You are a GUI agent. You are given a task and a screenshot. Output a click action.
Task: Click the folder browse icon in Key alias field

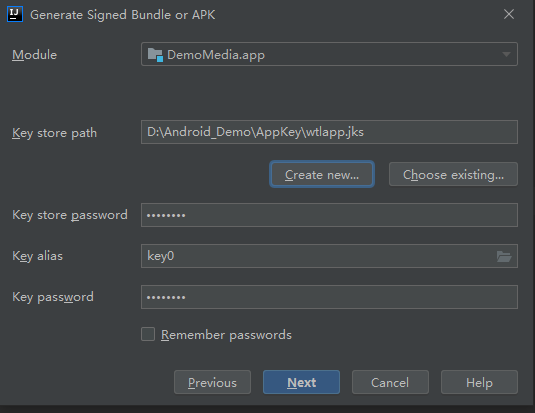coord(504,256)
